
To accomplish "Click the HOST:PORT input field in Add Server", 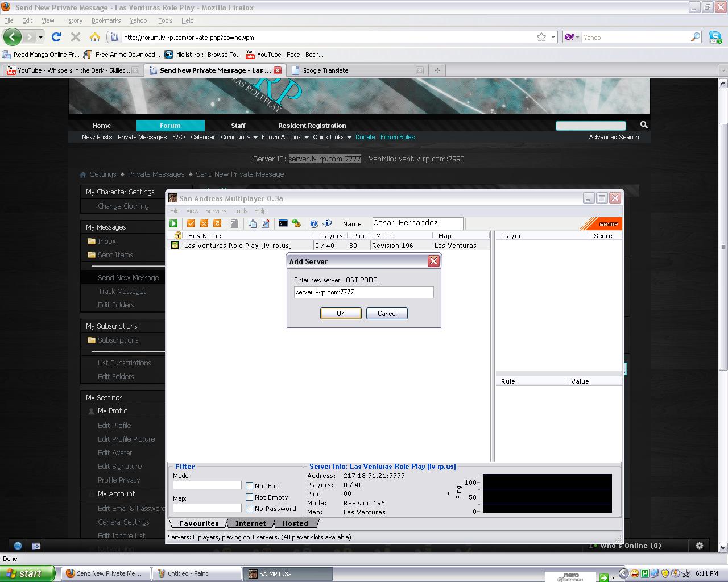I will [x=363, y=292].
